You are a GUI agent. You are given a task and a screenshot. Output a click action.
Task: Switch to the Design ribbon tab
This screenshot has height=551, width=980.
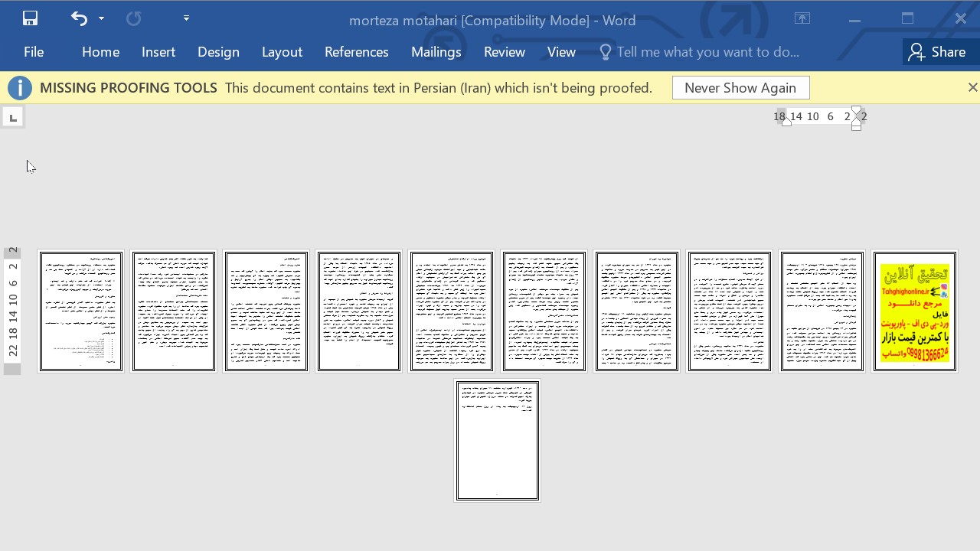pos(218,52)
